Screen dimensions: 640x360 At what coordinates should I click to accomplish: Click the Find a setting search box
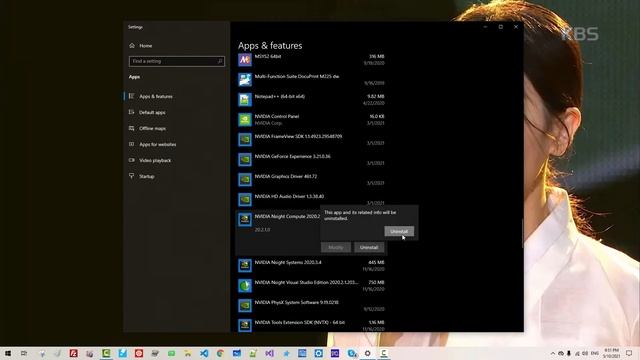[176, 61]
